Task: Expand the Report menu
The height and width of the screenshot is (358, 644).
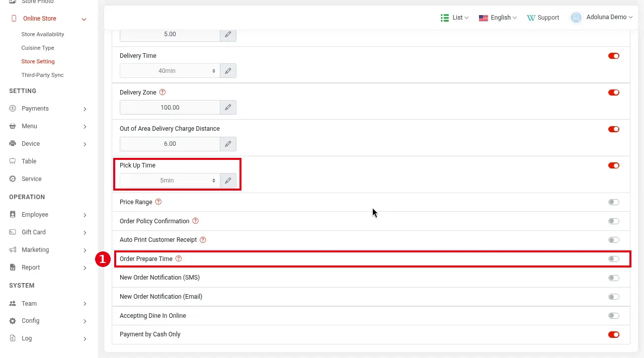Action: 85,268
